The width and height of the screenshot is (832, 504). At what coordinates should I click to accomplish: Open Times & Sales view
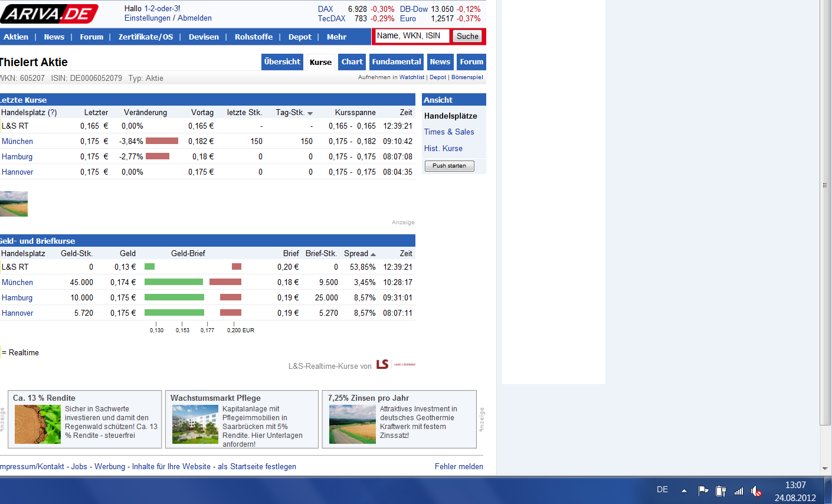(449, 132)
